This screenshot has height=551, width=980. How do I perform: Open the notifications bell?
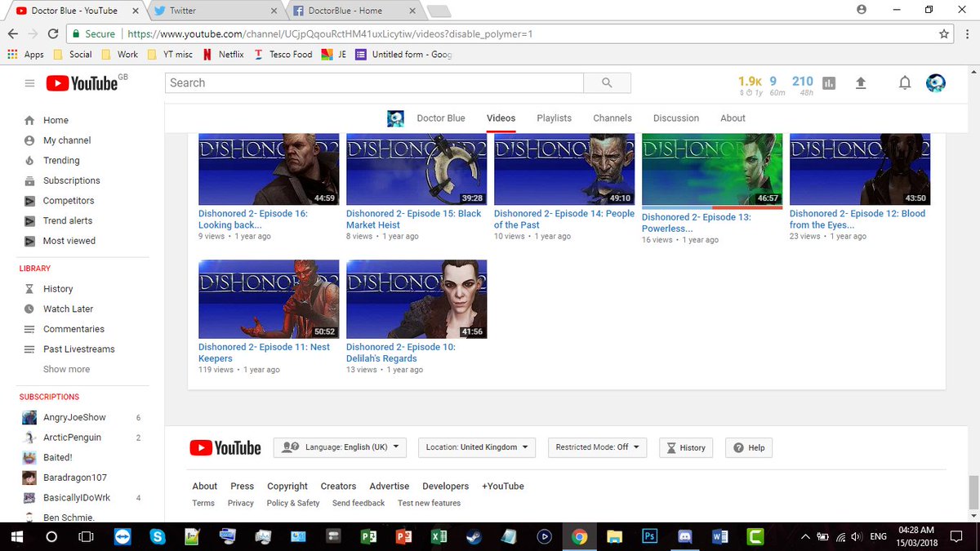point(905,83)
